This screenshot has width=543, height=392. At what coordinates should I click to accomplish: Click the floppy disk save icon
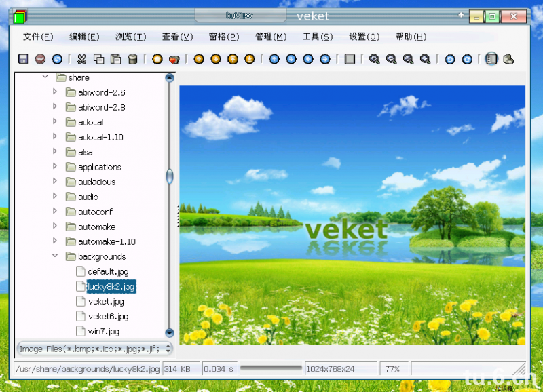(x=23, y=59)
